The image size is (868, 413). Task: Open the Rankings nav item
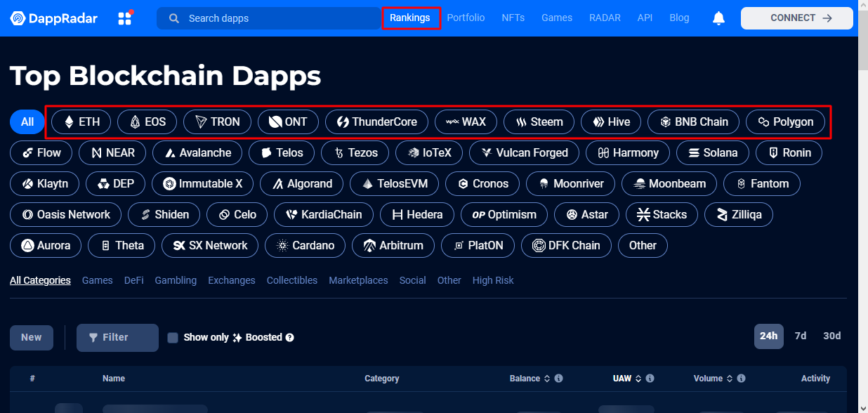(x=410, y=18)
